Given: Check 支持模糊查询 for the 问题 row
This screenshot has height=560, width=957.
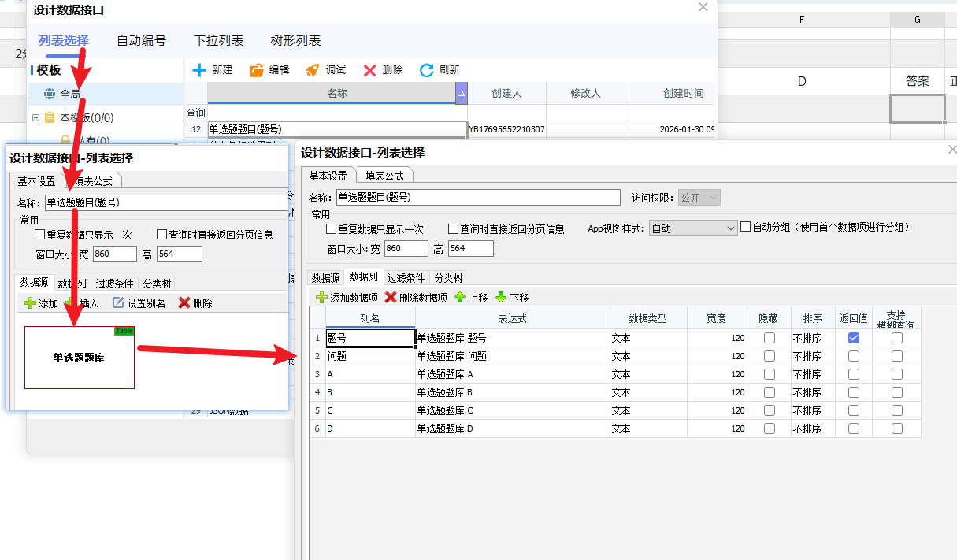Looking at the screenshot, I should point(897,356).
